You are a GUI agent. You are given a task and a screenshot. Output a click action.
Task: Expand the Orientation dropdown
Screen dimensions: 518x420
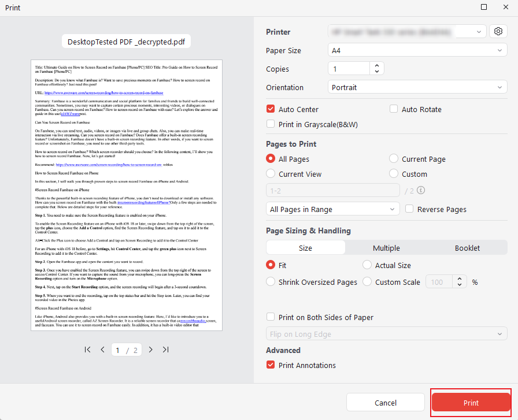pyautogui.click(x=417, y=87)
